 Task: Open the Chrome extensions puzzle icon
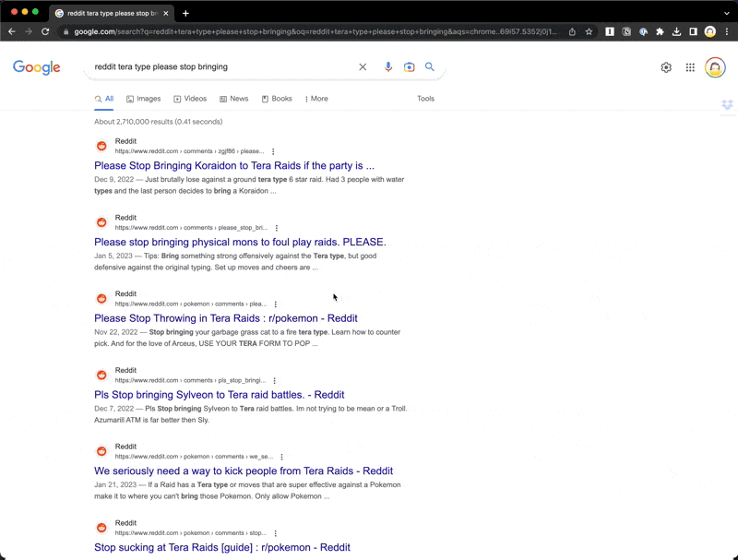[x=660, y=31]
